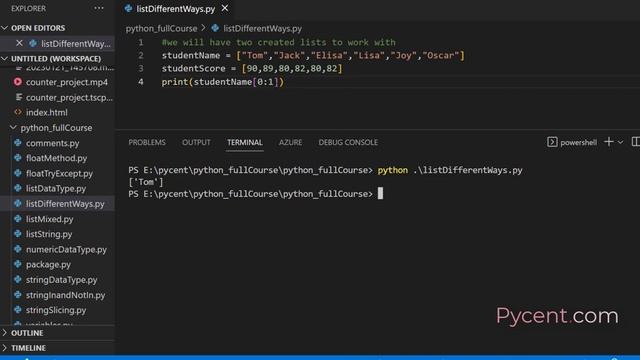Click the Python icon beside package.py
This screenshot has width=640, height=360.
pos(18,264)
